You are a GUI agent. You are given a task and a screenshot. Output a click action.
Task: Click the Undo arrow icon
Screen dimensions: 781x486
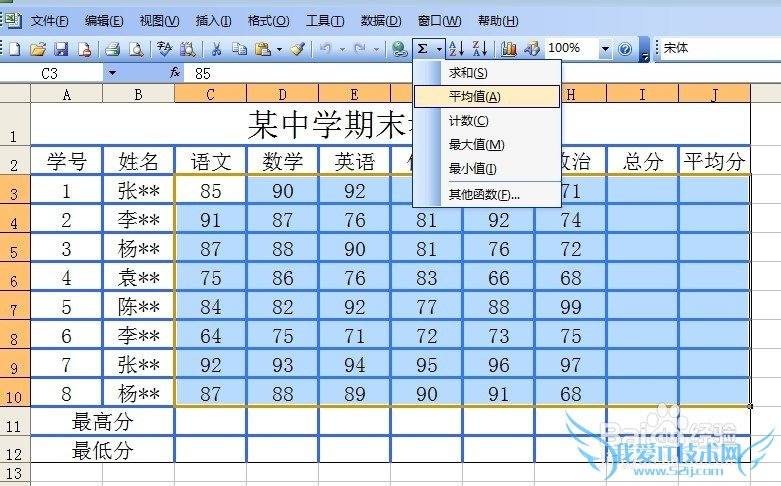[x=326, y=49]
